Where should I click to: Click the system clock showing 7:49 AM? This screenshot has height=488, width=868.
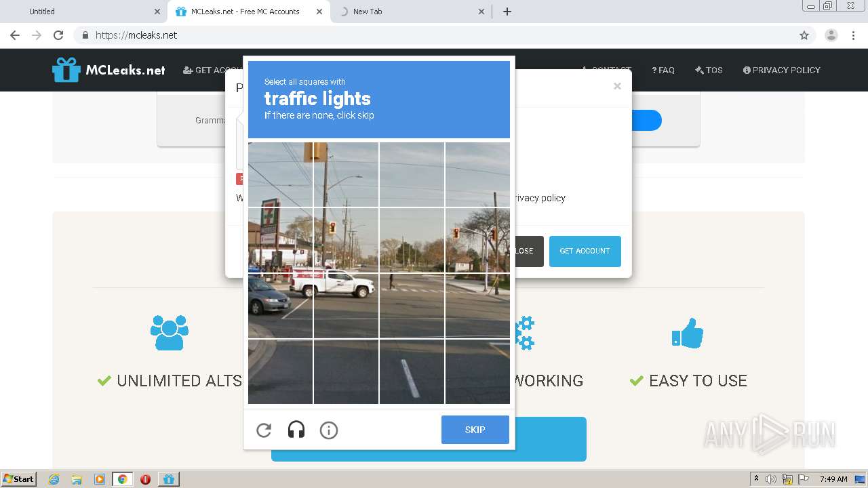[833, 479]
